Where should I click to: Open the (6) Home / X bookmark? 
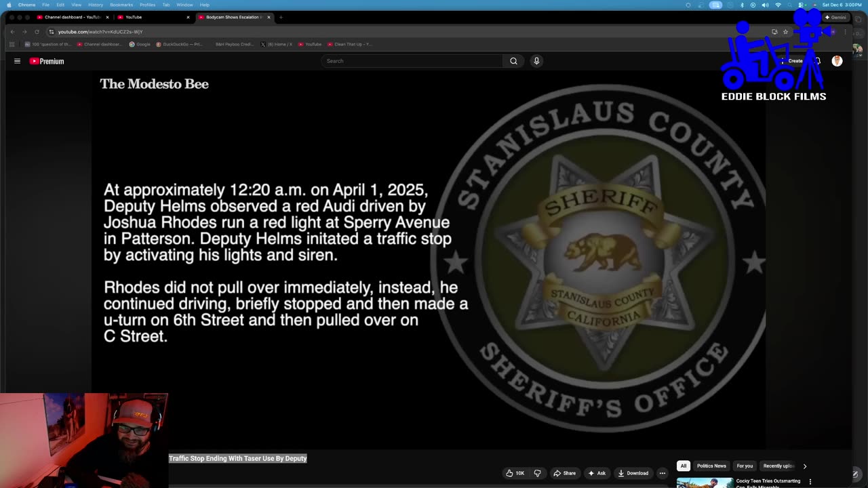point(277,44)
